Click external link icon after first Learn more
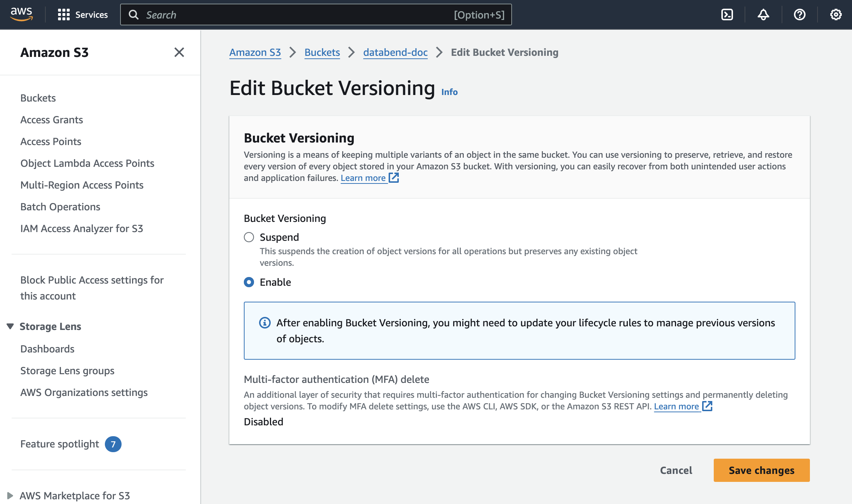The height and width of the screenshot is (504, 852). pos(394,178)
